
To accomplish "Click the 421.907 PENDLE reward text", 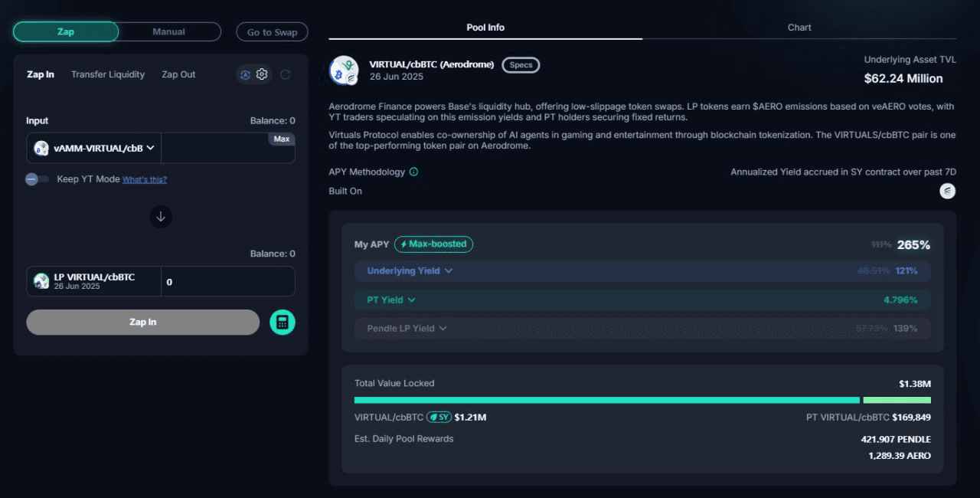I will (896, 439).
